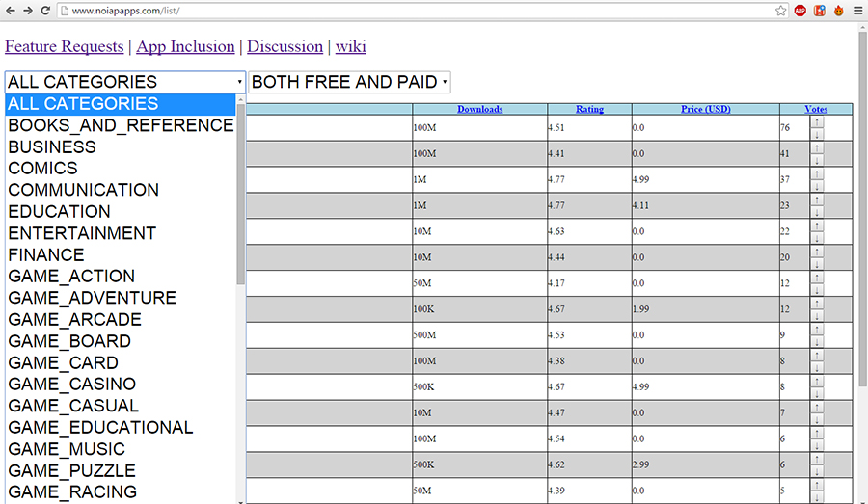Select the BUSINESS category option
This screenshot has height=504, width=868.
point(121,147)
